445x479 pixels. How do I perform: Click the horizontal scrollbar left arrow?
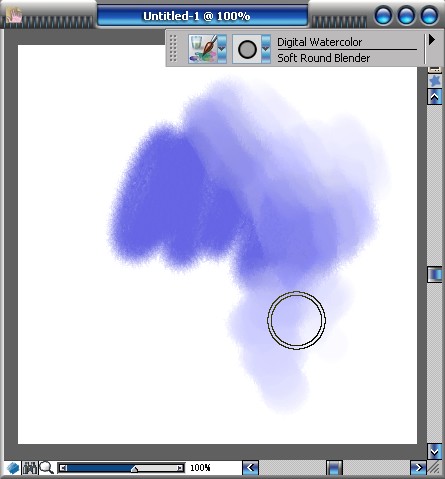coord(250,468)
